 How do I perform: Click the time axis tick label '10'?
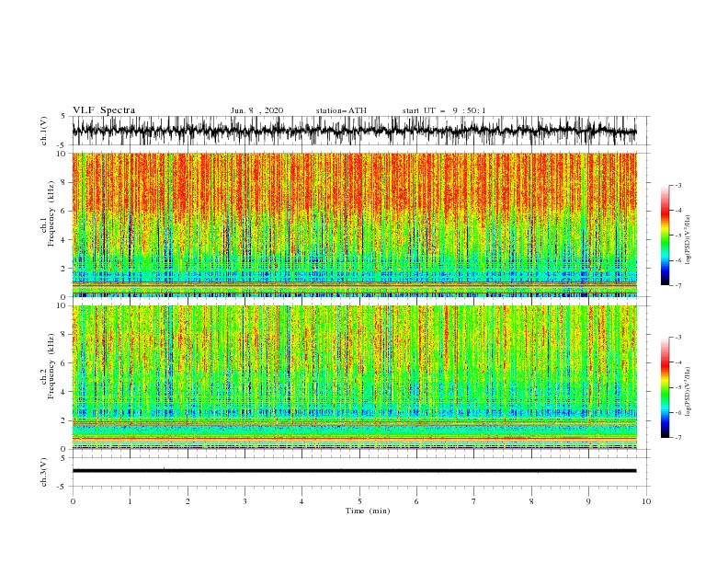tap(646, 501)
